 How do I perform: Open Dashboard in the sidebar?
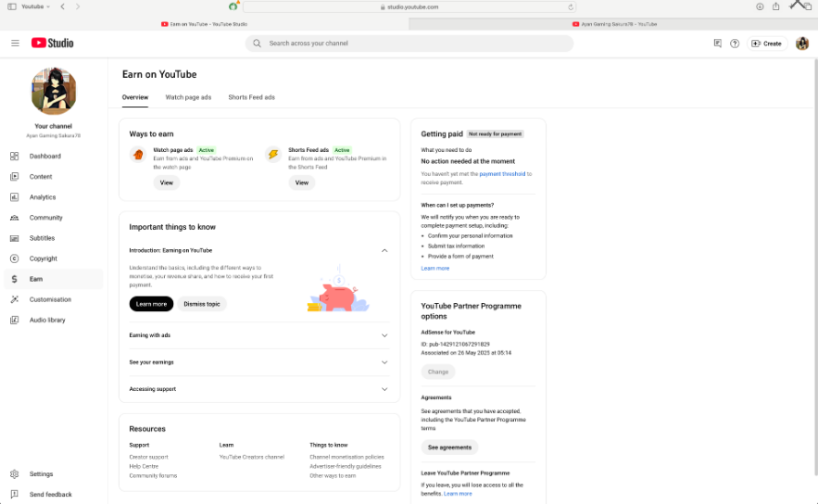(53, 156)
